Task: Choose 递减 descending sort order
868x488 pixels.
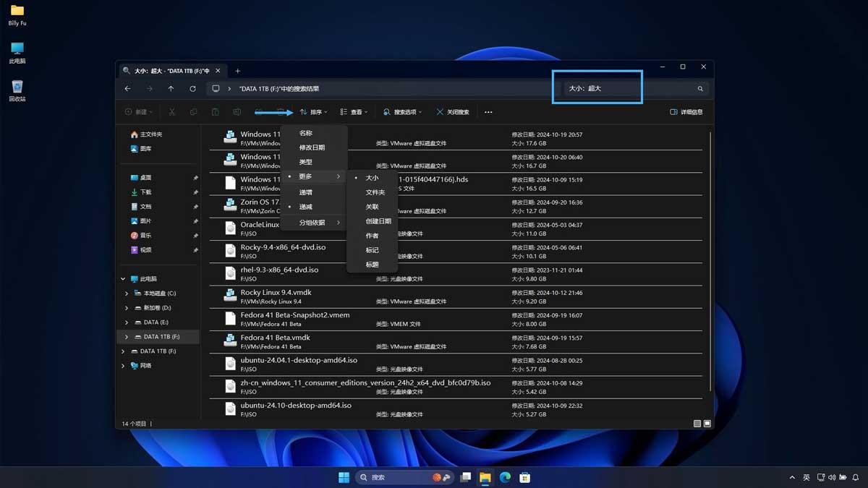Action: 306,207
